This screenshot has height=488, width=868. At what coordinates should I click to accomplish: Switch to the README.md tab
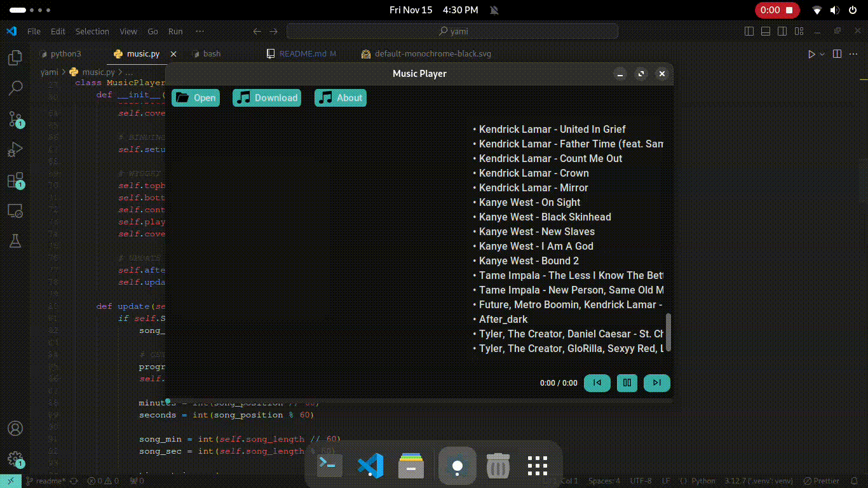coord(303,54)
